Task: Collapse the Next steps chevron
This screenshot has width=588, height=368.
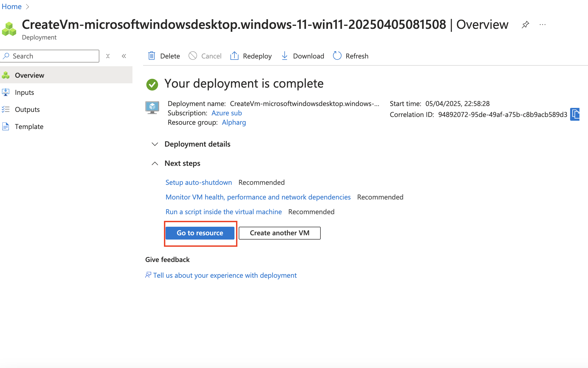Action: (155, 163)
